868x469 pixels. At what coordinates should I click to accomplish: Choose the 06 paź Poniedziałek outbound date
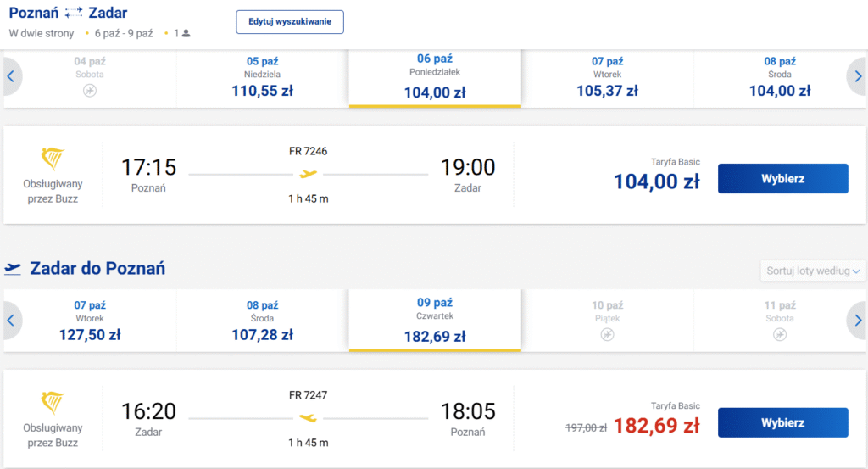435,78
